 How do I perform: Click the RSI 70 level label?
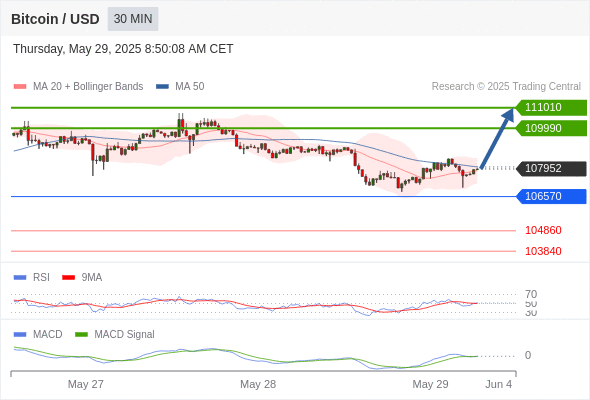(531, 294)
